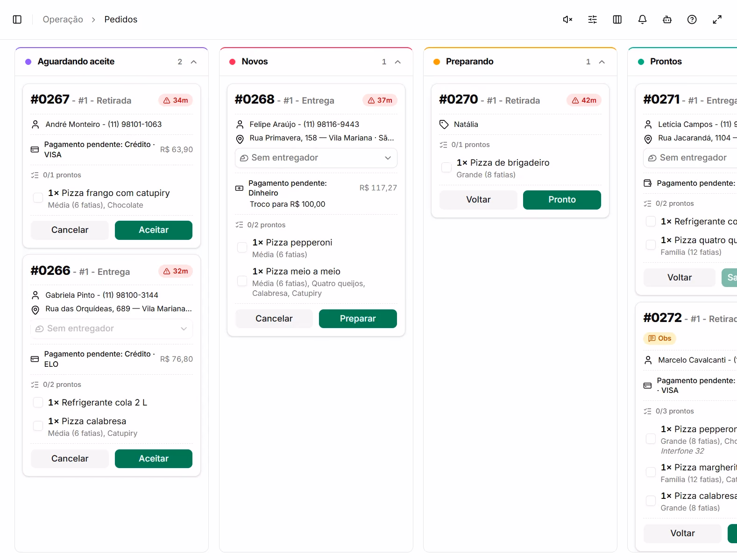Open the help question mark icon
737x560 pixels.
(692, 20)
